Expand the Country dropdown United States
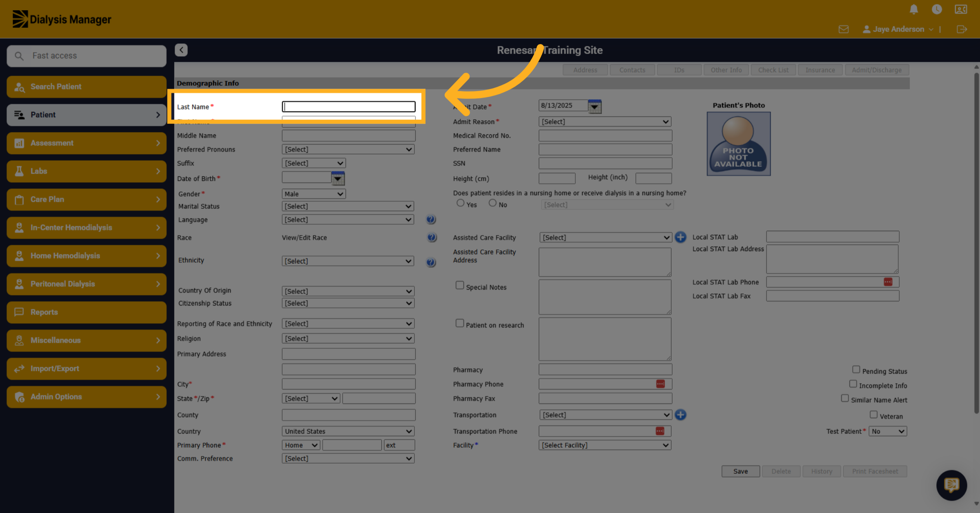This screenshot has width=980, height=513. click(348, 431)
